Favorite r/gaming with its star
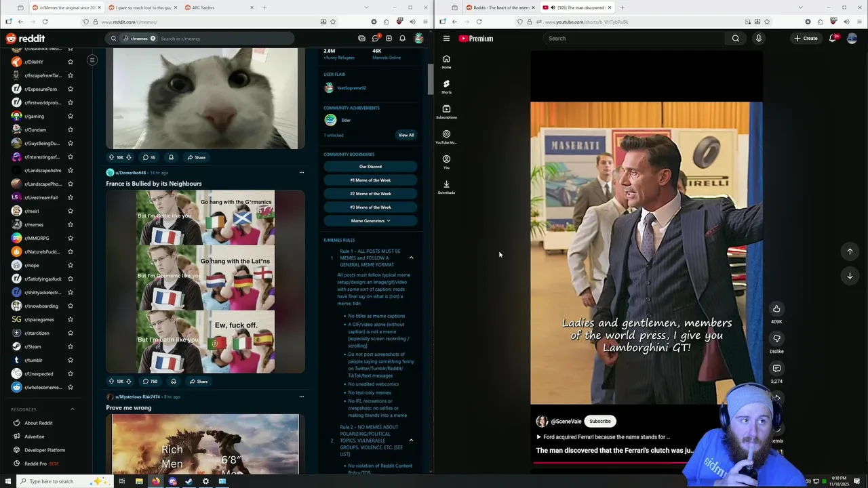The image size is (868, 488). point(70,116)
